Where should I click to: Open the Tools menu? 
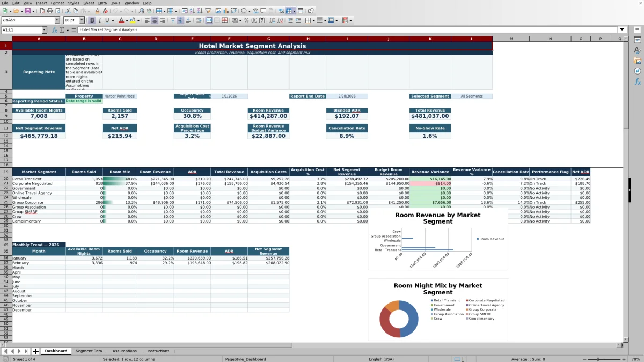pos(115,3)
